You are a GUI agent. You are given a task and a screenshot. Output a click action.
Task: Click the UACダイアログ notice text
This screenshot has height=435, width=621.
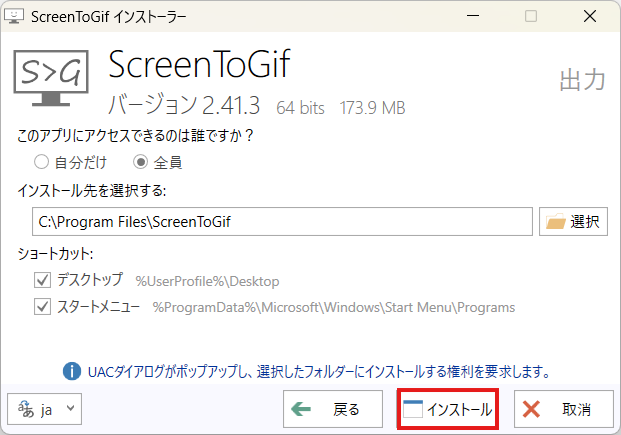(x=319, y=372)
